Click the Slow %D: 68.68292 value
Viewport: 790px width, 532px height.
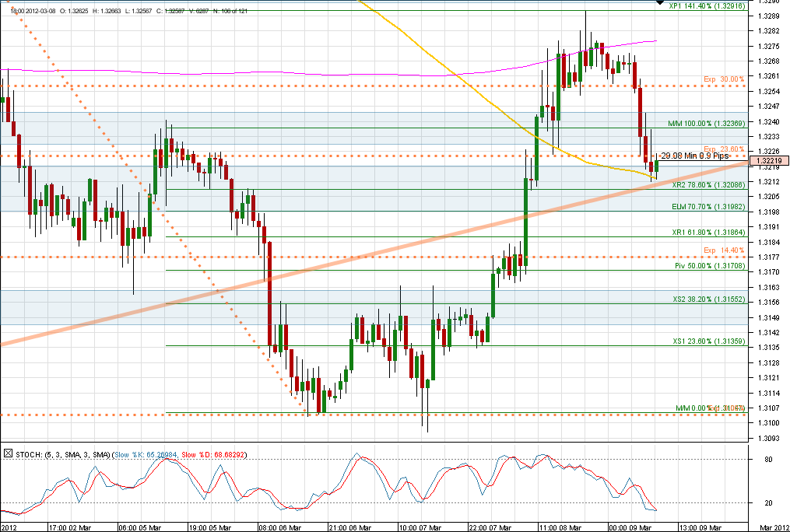coord(213,454)
